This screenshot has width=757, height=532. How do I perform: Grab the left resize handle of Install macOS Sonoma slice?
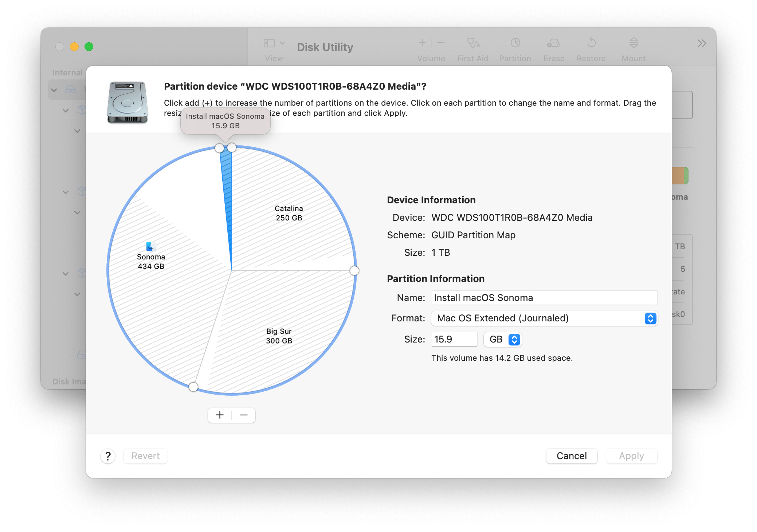coord(219,148)
